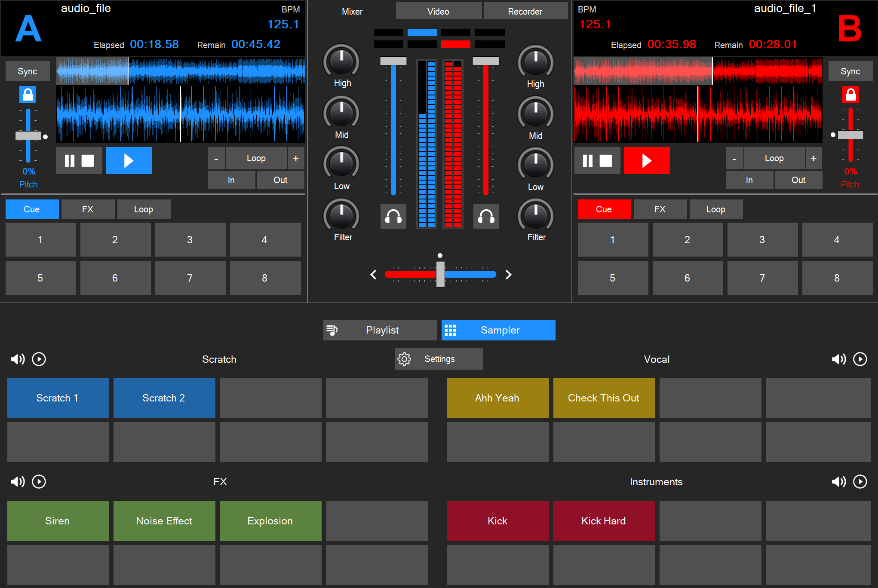This screenshot has width=878, height=588.
Task: Decrease deck A loop length with minus
Action: coord(216,159)
